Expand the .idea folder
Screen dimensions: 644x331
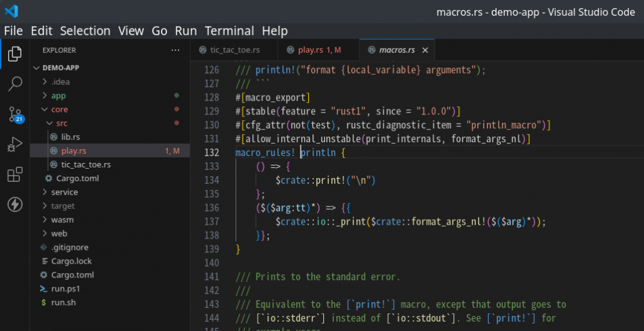click(x=45, y=82)
